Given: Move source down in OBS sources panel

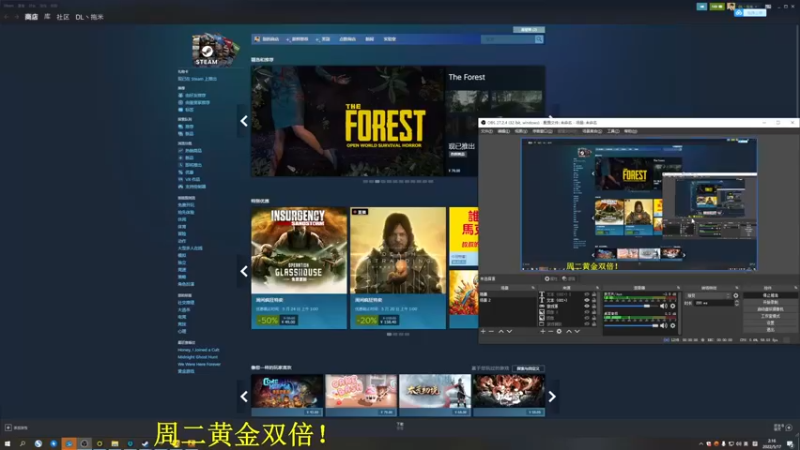Looking at the screenshot, I should pos(577,332).
